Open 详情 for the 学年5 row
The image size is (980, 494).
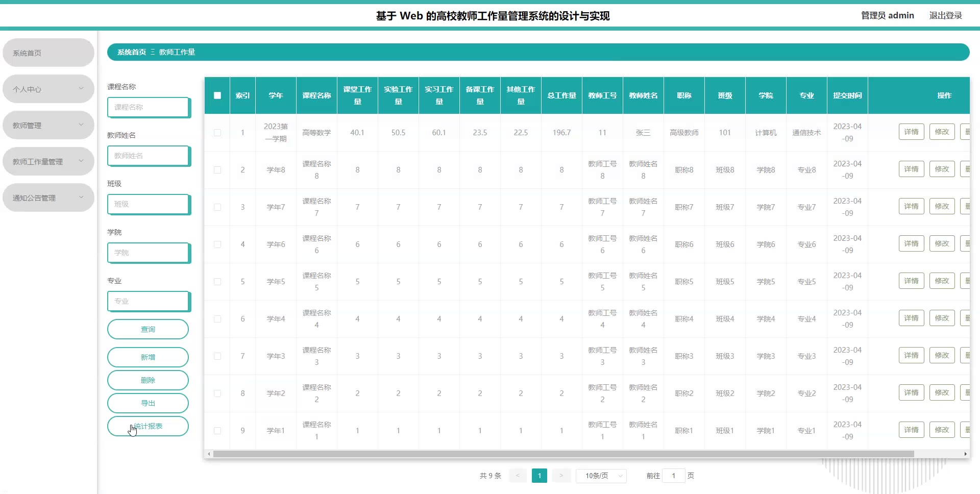click(x=911, y=281)
